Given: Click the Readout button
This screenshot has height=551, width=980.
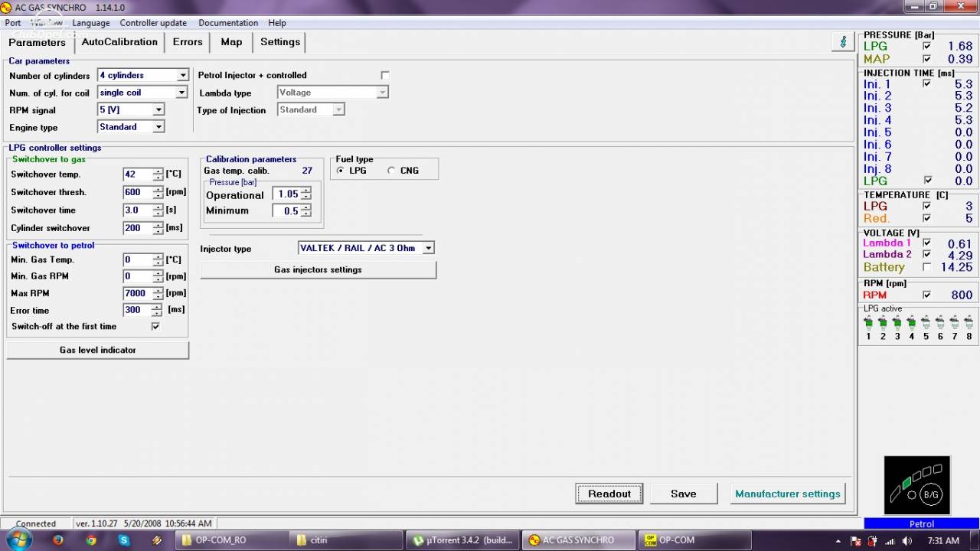Looking at the screenshot, I should pyautogui.click(x=609, y=494).
